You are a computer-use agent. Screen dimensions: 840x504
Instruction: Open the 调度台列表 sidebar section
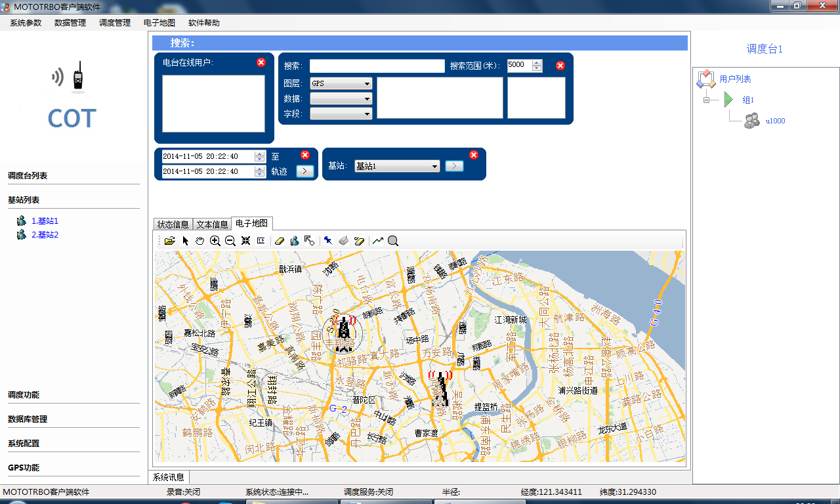point(28,176)
